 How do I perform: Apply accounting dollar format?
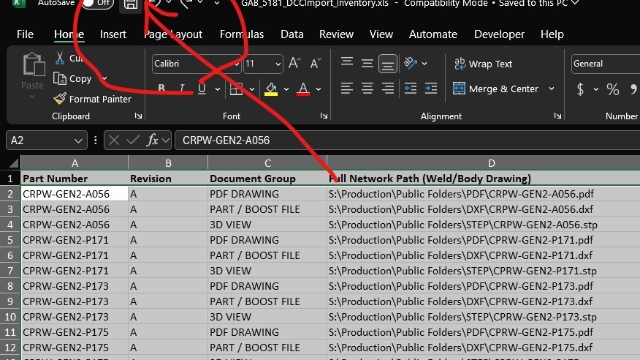pos(580,89)
